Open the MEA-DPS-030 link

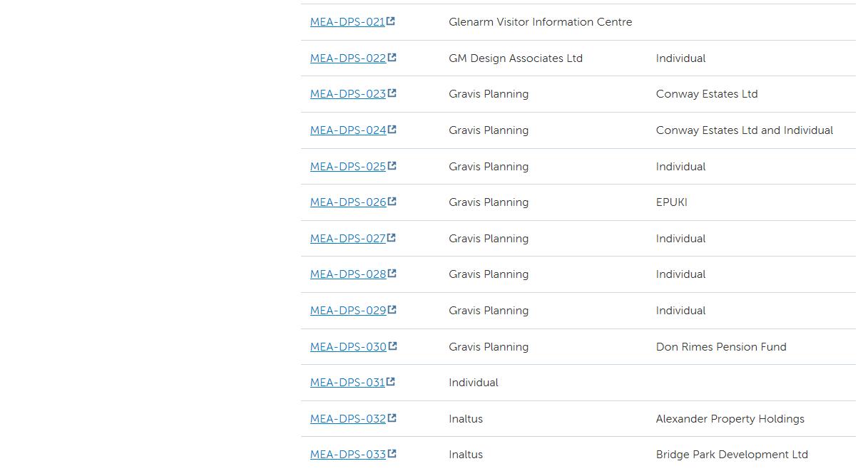pyautogui.click(x=348, y=347)
